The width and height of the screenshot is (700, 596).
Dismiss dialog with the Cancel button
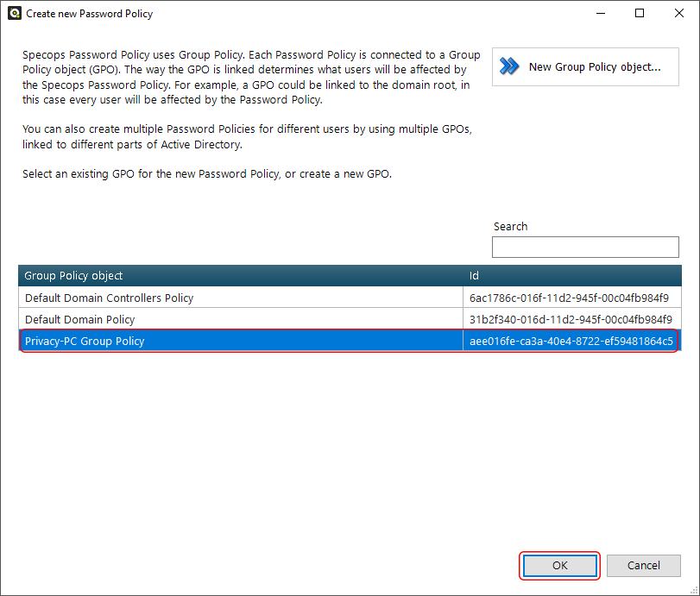(x=643, y=566)
